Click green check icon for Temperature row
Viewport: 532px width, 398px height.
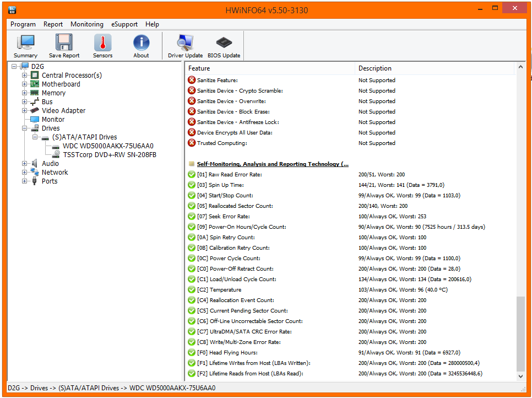click(192, 289)
